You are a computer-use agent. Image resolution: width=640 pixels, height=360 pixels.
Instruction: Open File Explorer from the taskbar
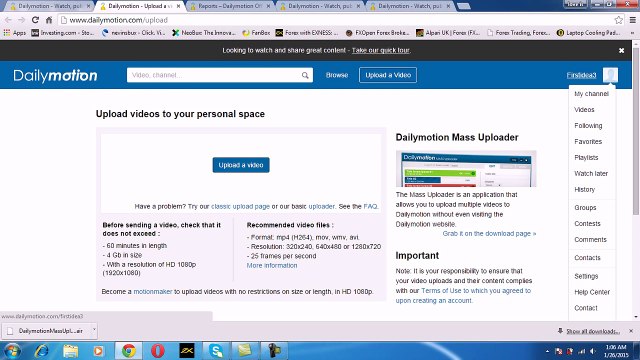click(x=70, y=351)
